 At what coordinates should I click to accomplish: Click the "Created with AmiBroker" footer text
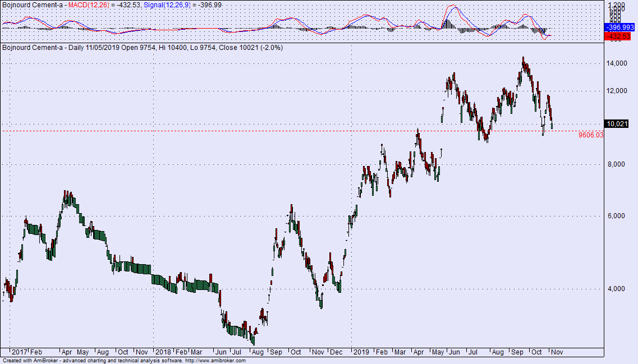(30, 361)
